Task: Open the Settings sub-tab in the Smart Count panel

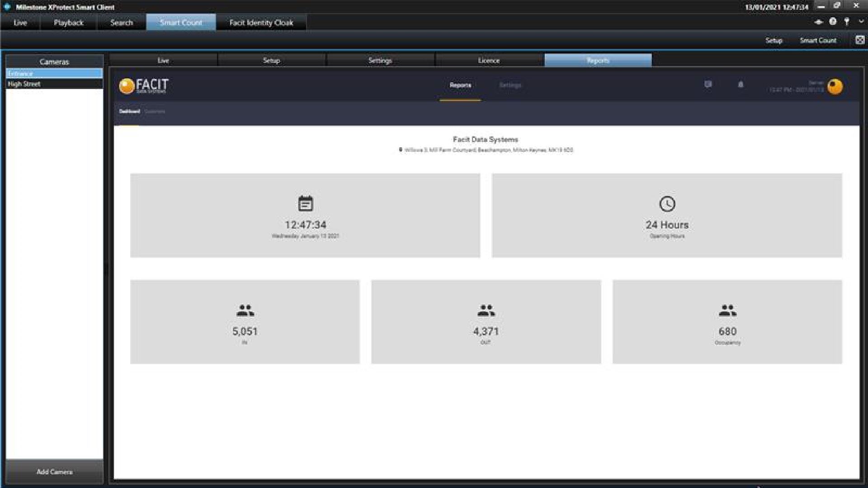Action: pyautogui.click(x=380, y=61)
